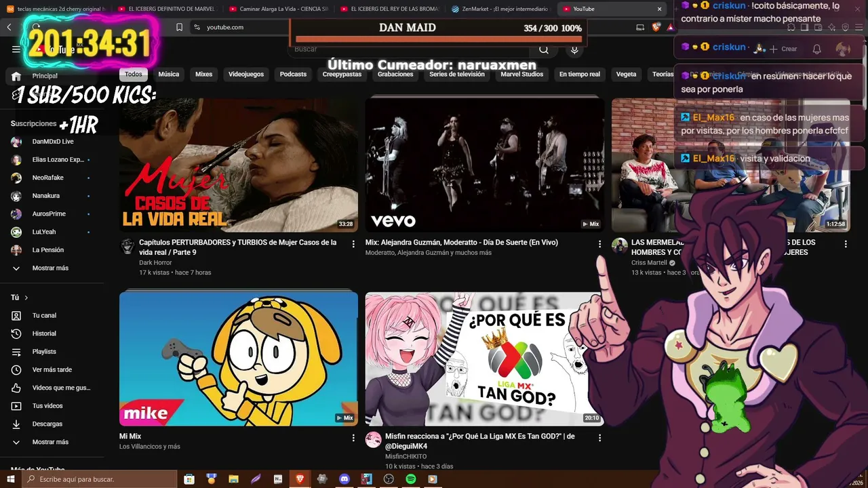The image size is (868, 488).
Task: Select the Videojuegos filter chip
Action: pos(246,75)
